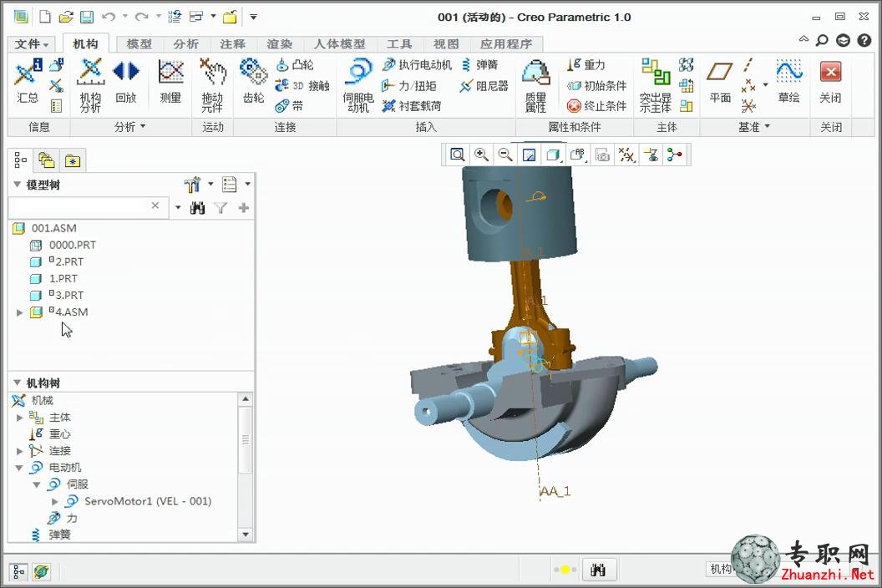This screenshot has width=882, height=588.
Task: Select the 3D Contact (3D 接触) tool
Action: (302, 85)
